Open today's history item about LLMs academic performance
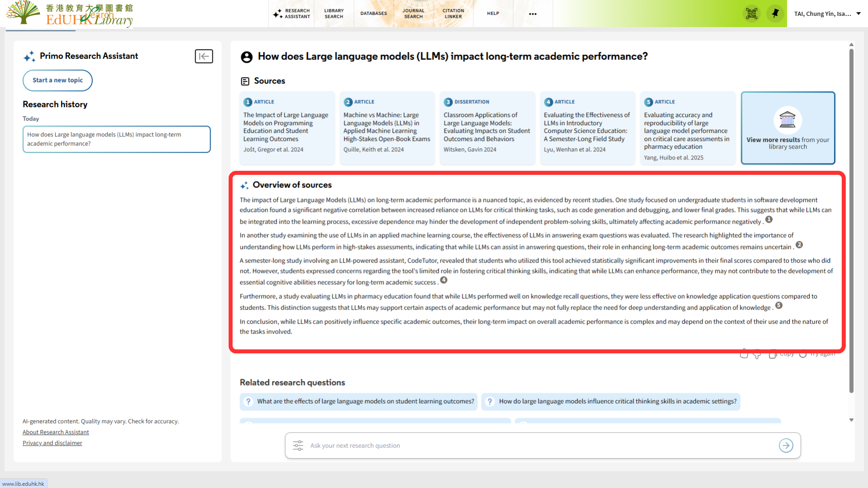 point(117,139)
